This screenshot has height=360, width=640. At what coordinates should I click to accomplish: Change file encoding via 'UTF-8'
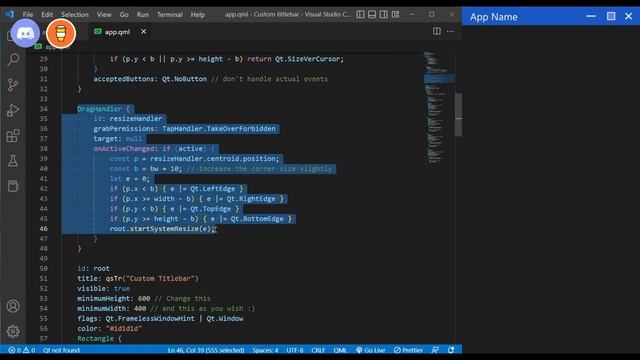pyautogui.click(x=295, y=350)
